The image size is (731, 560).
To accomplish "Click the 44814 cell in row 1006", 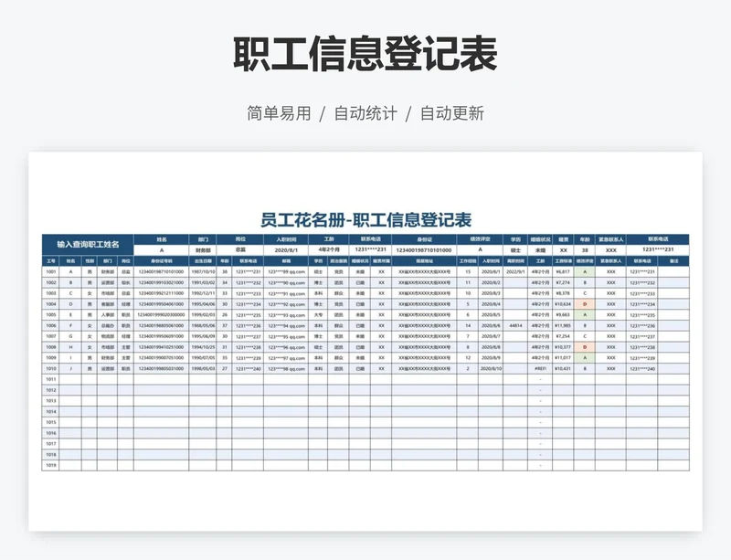I will (515, 325).
